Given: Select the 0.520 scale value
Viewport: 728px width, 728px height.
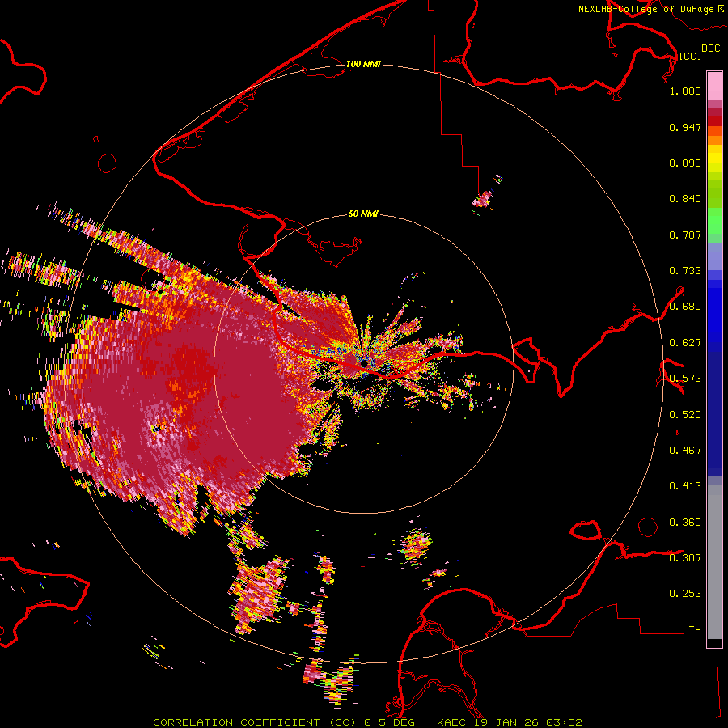Looking at the screenshot, I should [685, 415].
